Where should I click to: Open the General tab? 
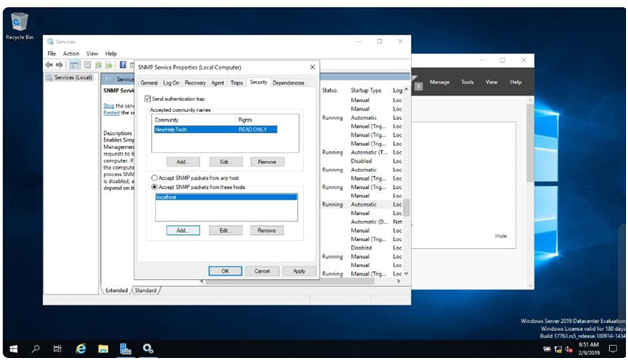tap(149, 83)
